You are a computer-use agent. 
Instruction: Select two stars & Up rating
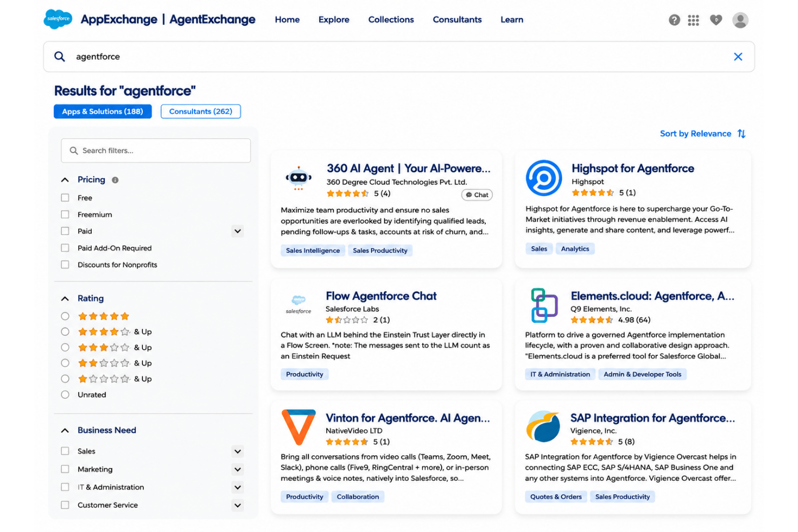[65, 363]
